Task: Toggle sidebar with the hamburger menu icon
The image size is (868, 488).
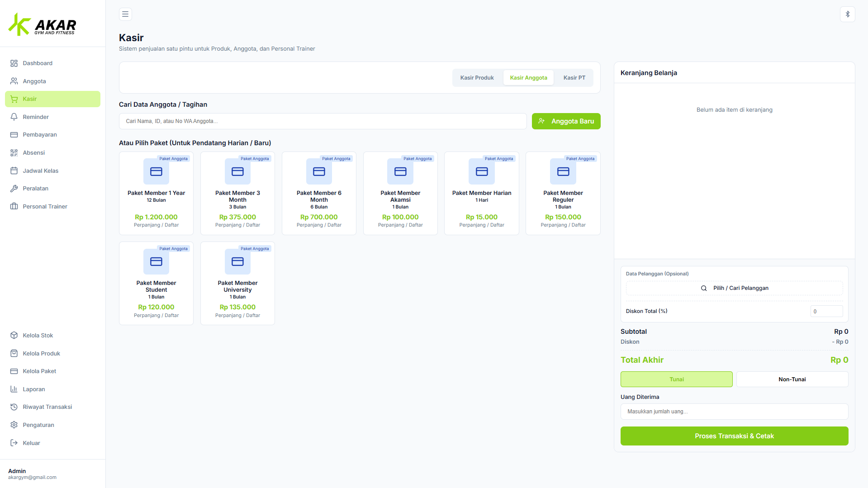Action: click(x=125, y=14)
